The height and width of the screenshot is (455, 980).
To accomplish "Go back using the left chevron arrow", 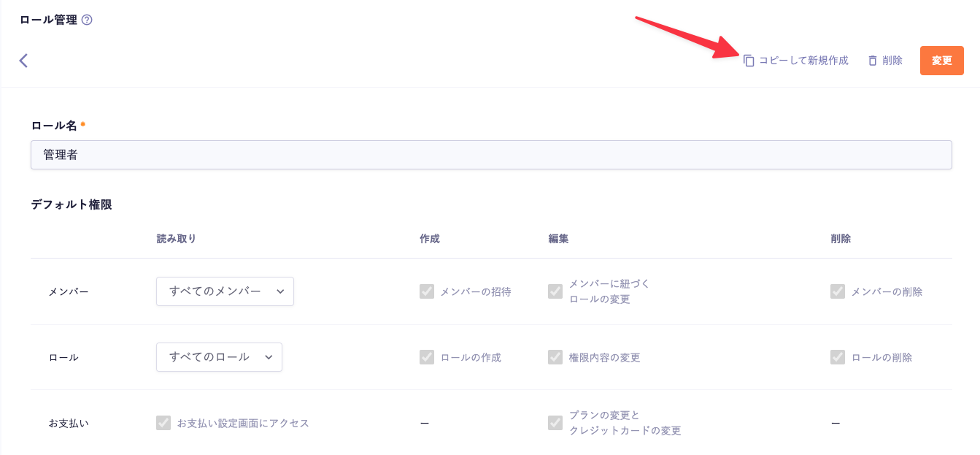I will pos(23,61).
